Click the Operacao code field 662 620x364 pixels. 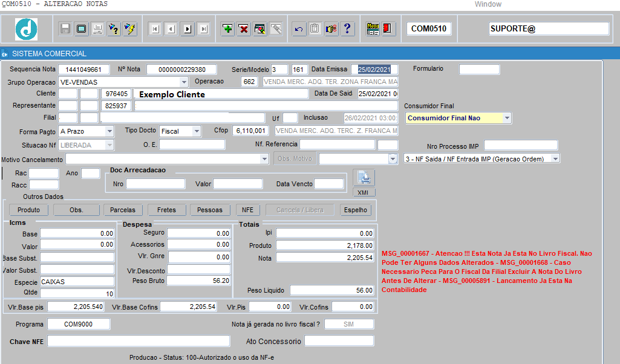click(249, 82)
